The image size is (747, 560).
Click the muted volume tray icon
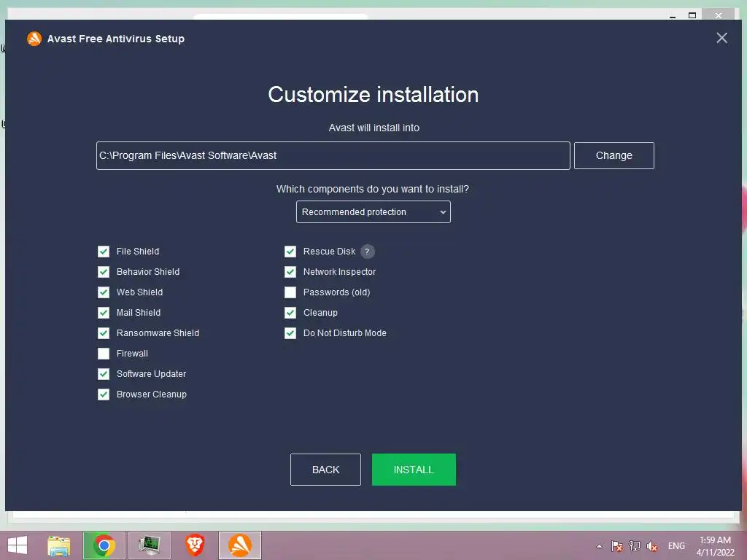652,546
